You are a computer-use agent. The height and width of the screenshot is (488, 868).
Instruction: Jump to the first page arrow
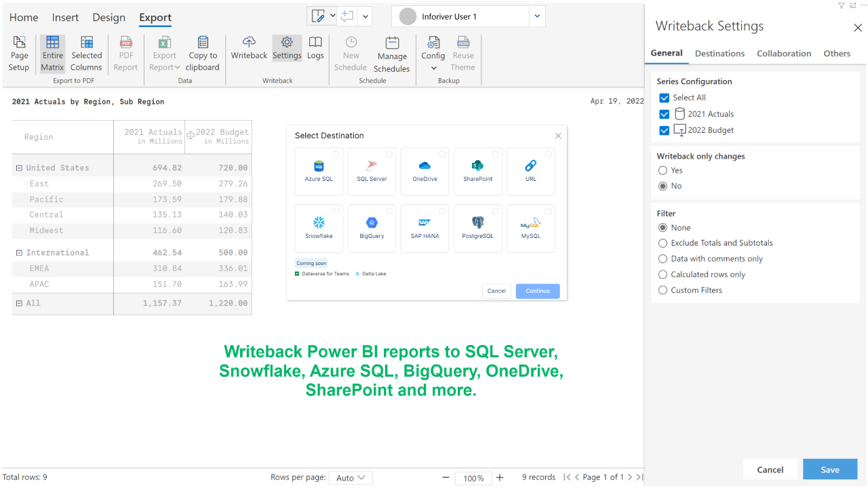coord(567,478)
